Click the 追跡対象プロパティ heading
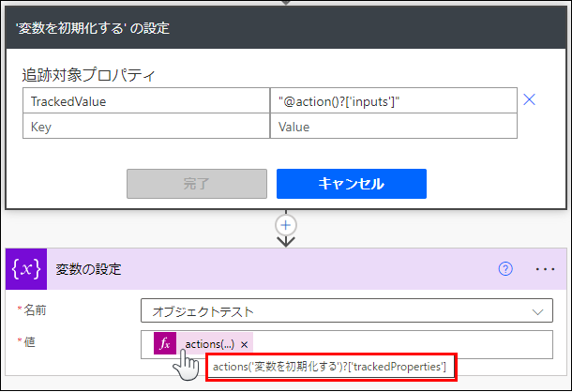The width and height of the screenshot is (572, 392). (x=89, y=75)
